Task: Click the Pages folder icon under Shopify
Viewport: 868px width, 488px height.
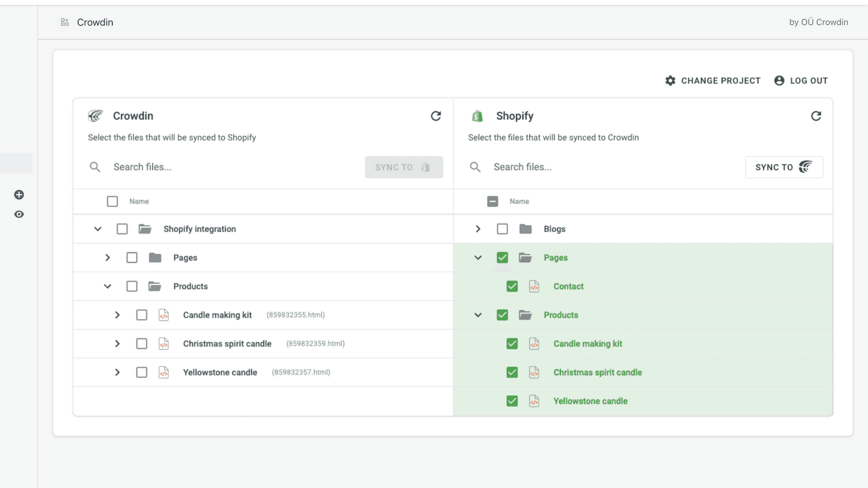Action: [x=525, y=257]
